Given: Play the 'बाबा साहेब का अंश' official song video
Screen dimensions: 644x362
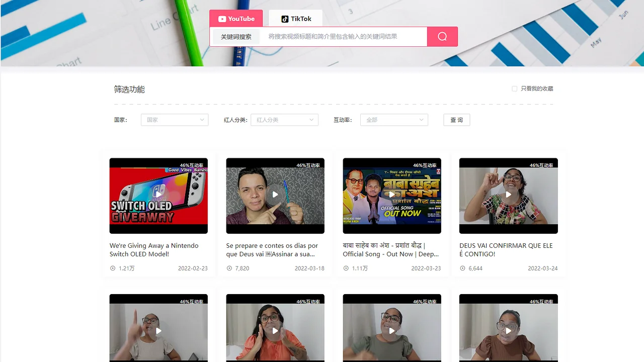Looking at the screenshot, I should 392,196.
